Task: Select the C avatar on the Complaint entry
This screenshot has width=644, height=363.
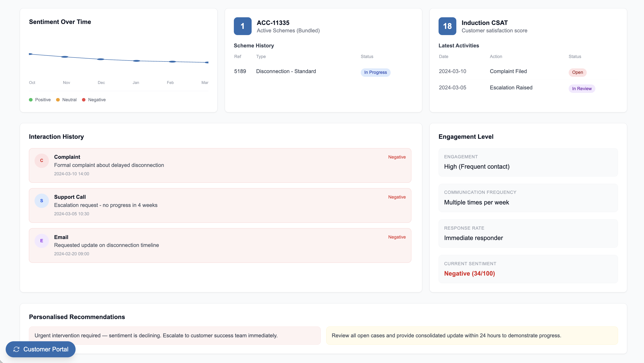Action: 41,161
